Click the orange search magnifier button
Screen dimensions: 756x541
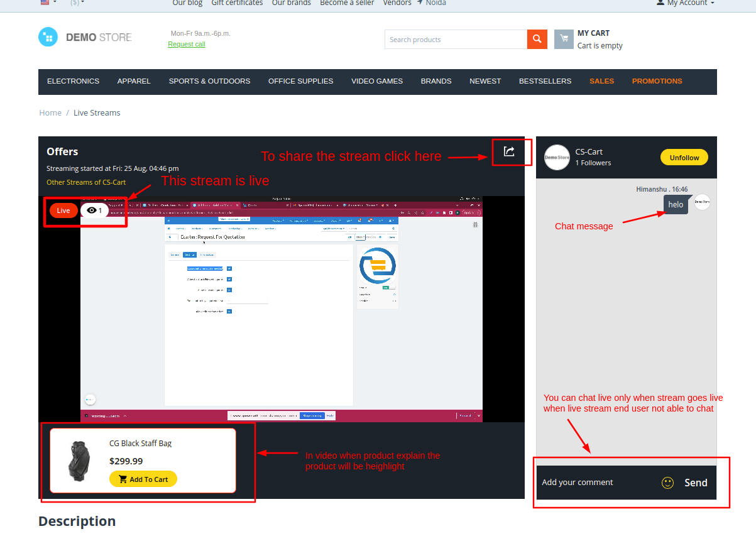(x=536, y=39)
